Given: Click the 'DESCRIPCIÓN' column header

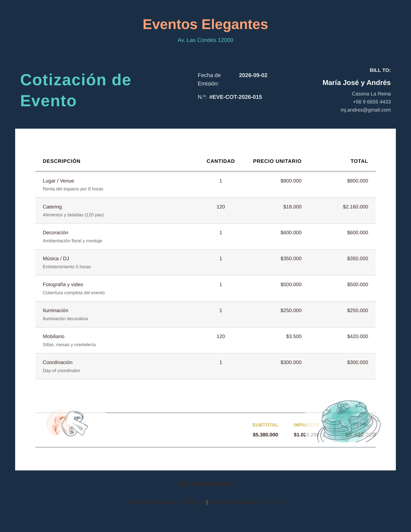Looking at the screenshot, I should coord(62,161).
